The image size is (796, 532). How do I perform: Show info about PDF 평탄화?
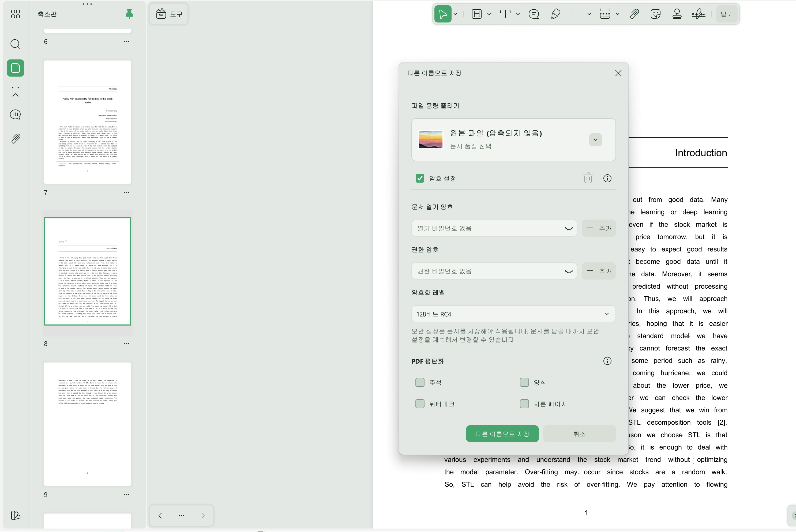click(x=607, y=361)
